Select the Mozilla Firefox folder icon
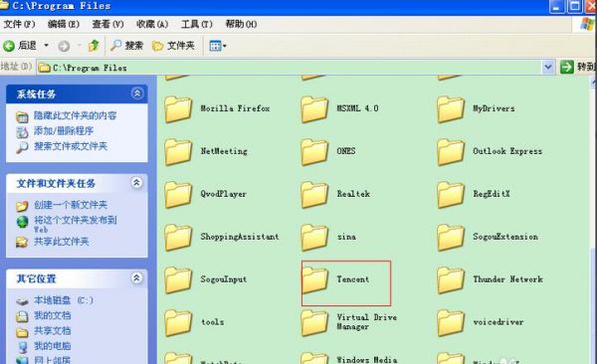This screenshot has width=597, height=364. click(178, 109)
